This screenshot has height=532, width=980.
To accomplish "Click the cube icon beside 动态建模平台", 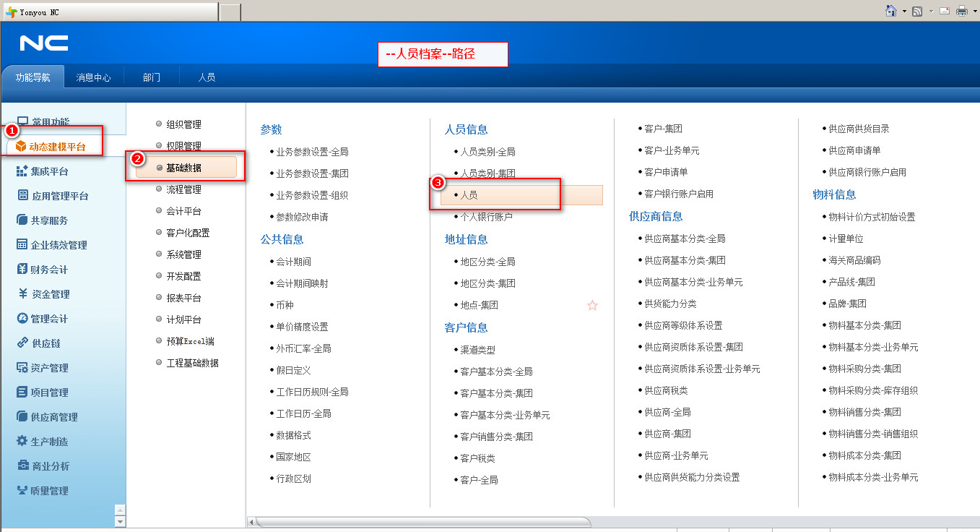I will pos(21,147).
